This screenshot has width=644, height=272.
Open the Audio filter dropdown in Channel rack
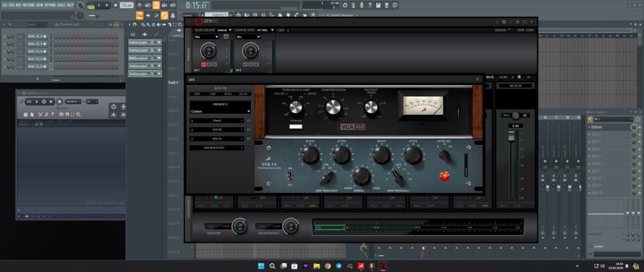36,24
